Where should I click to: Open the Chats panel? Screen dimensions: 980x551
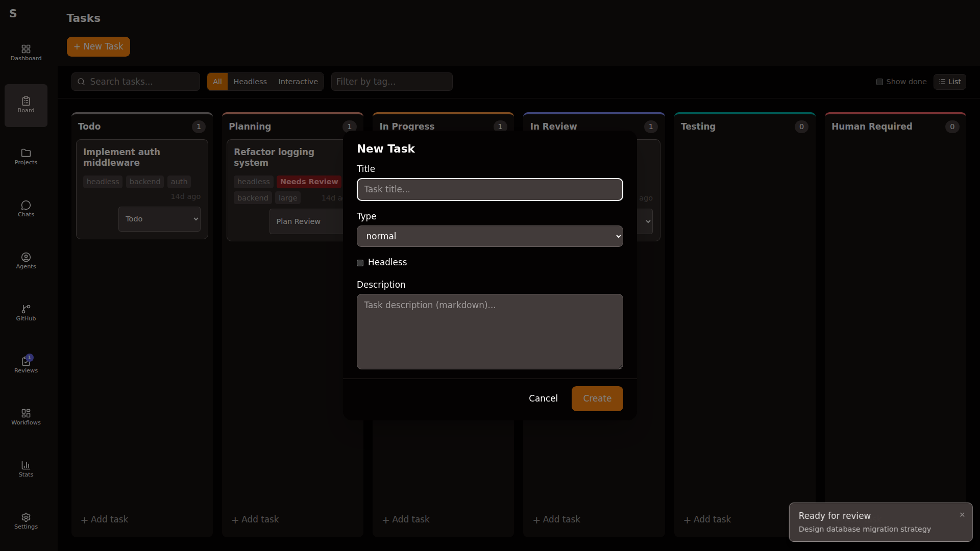pyautogui.click(x=26, y=209)
